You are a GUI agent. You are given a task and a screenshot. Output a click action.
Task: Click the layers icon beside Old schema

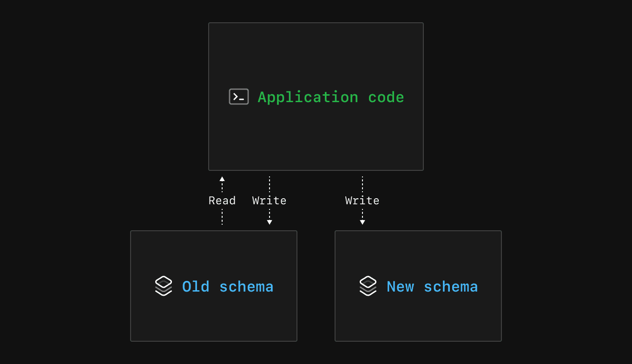pyautogui.click(x=164, y=286)
